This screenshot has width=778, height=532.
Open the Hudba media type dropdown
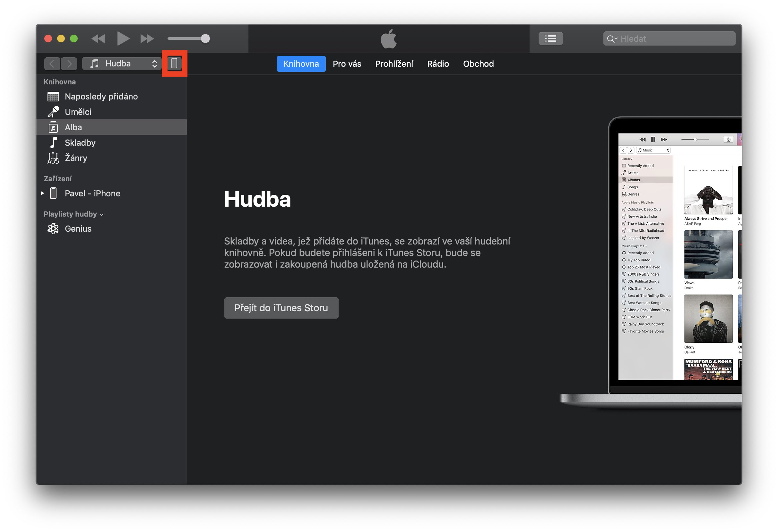(122, 64)
